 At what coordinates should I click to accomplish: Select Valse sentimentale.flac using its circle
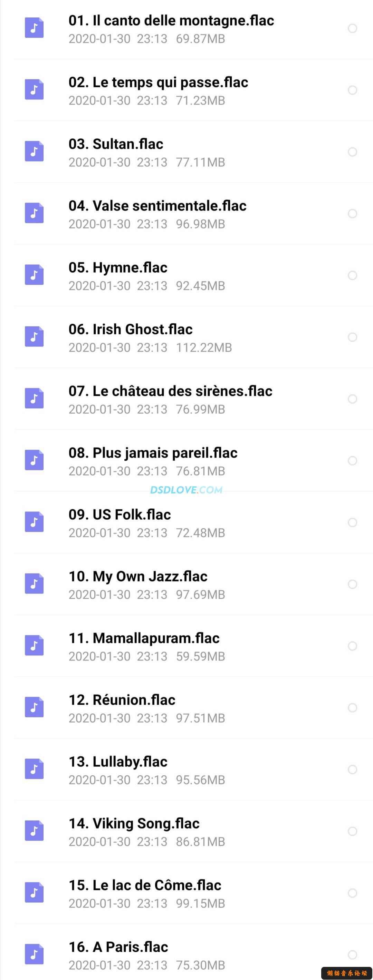click(352, 213)
